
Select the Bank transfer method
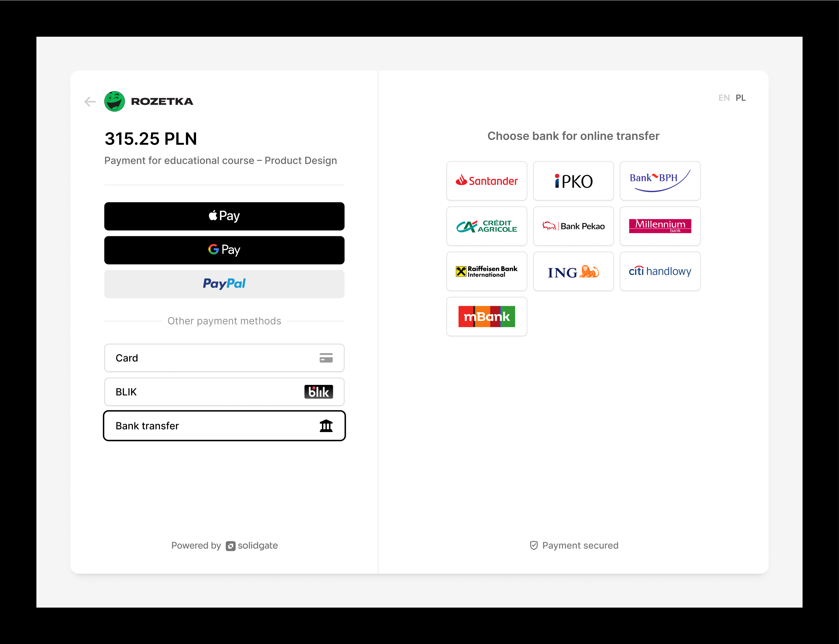pyautogui.click(x=225, y=426)
